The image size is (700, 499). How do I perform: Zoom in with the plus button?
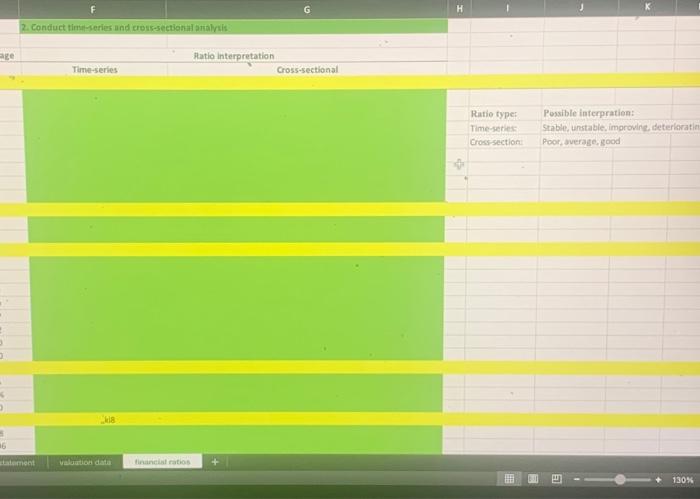click(x=658, y=480)
